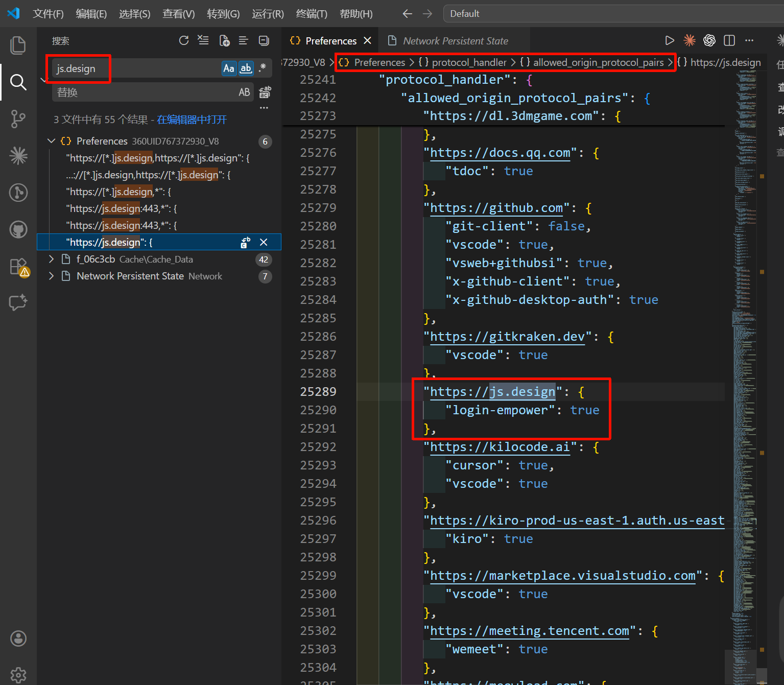This screenshot has height=685, width=784.
Task: Go back with the left arrow
Action: coord(407,14)
